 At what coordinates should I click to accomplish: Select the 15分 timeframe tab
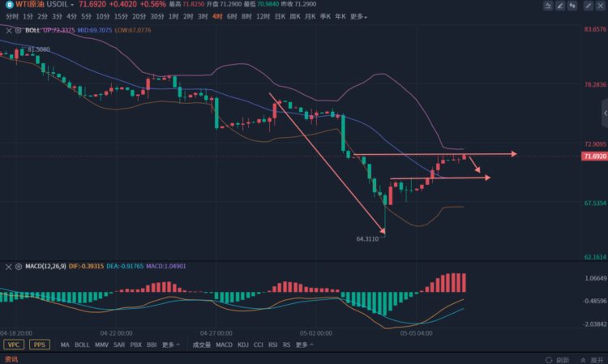tap(121, 17)
